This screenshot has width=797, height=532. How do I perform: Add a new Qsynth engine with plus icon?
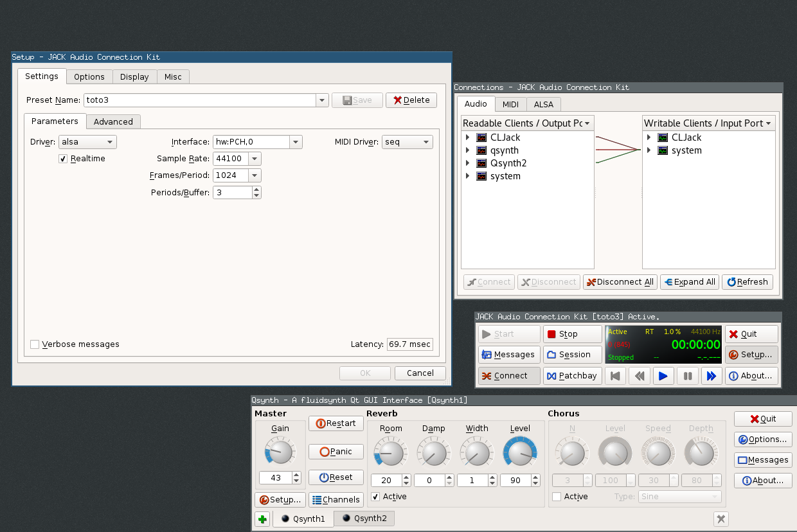pos(262,520)
